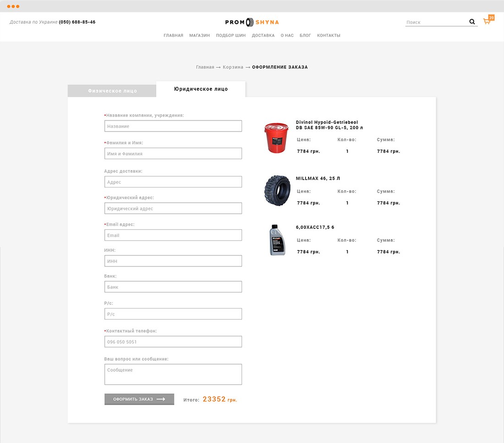Click the PROMSHYNA logo

252,22
